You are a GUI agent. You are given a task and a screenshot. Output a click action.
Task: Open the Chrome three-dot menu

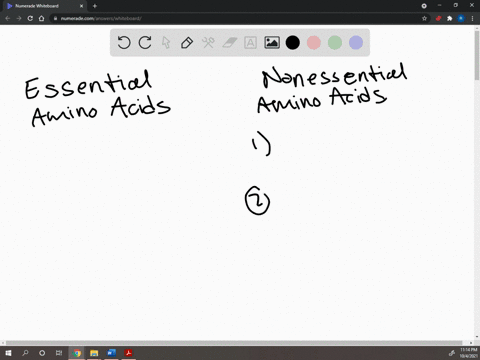click(472, 18)
